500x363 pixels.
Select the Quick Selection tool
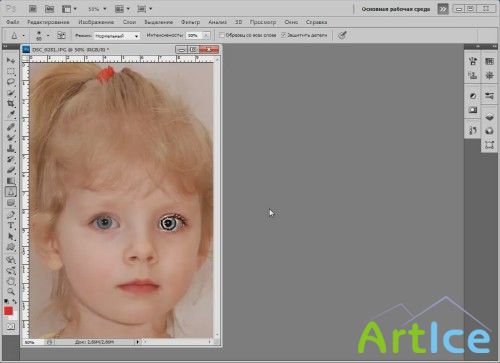tap(11, 93)
